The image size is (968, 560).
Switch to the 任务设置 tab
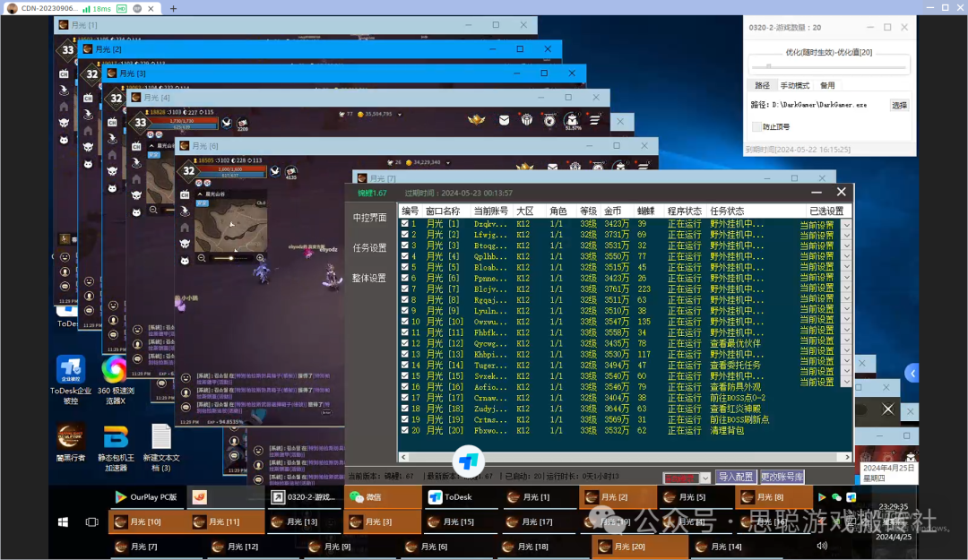point(369,248)
